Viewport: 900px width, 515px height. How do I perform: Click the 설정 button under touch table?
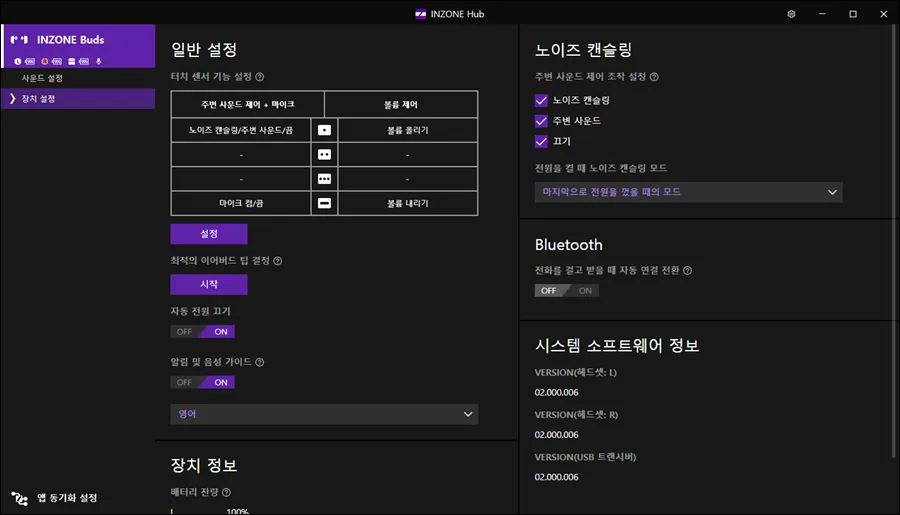click(209, 234)
